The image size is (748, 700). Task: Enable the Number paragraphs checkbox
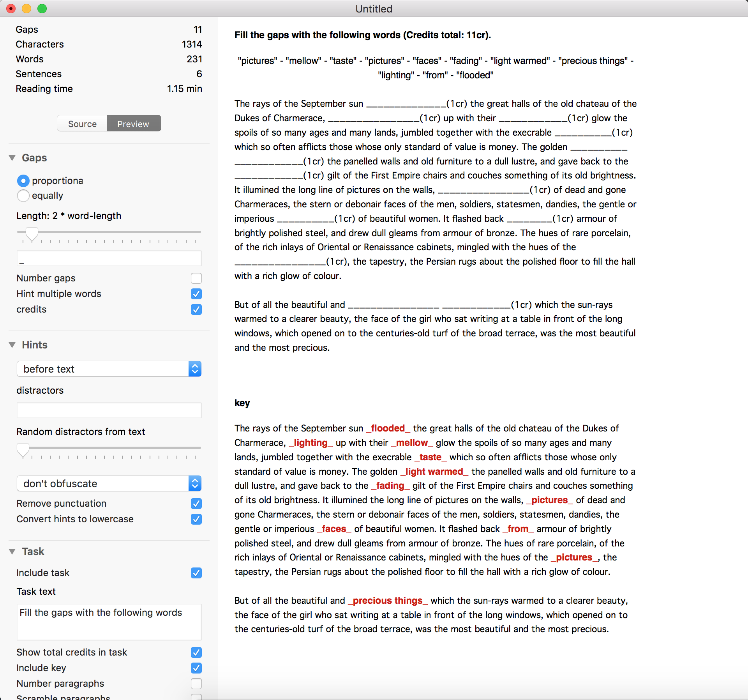tap(196, 684)
